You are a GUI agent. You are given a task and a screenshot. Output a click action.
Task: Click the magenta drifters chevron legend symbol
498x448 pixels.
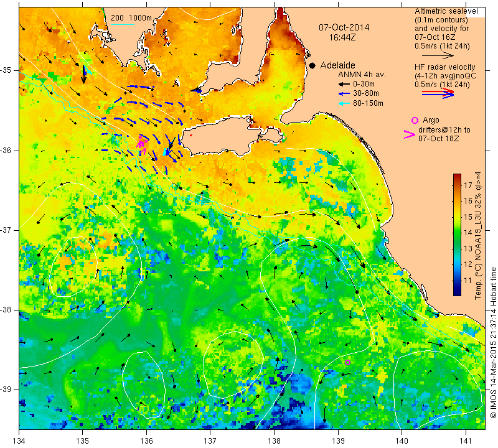410,134
